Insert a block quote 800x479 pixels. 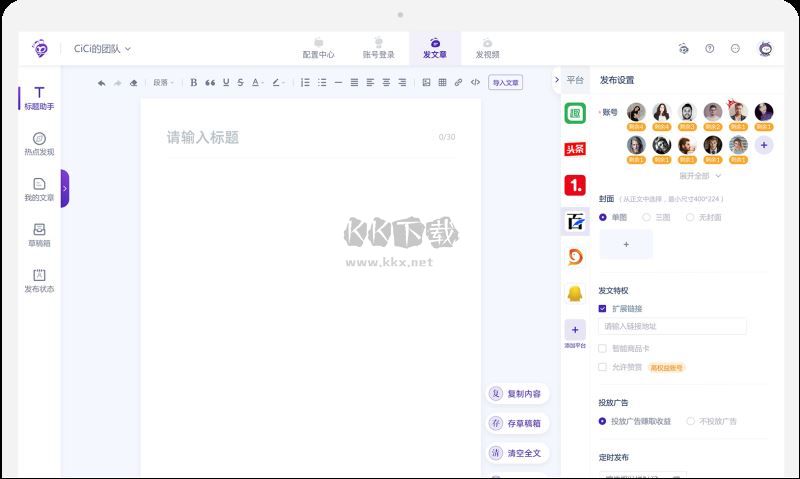(210, 82)
